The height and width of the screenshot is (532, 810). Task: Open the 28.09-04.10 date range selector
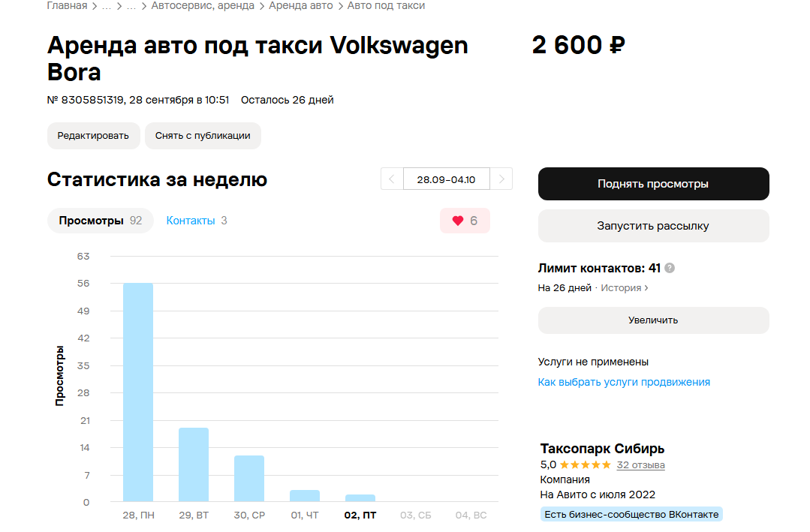(447, 179)
